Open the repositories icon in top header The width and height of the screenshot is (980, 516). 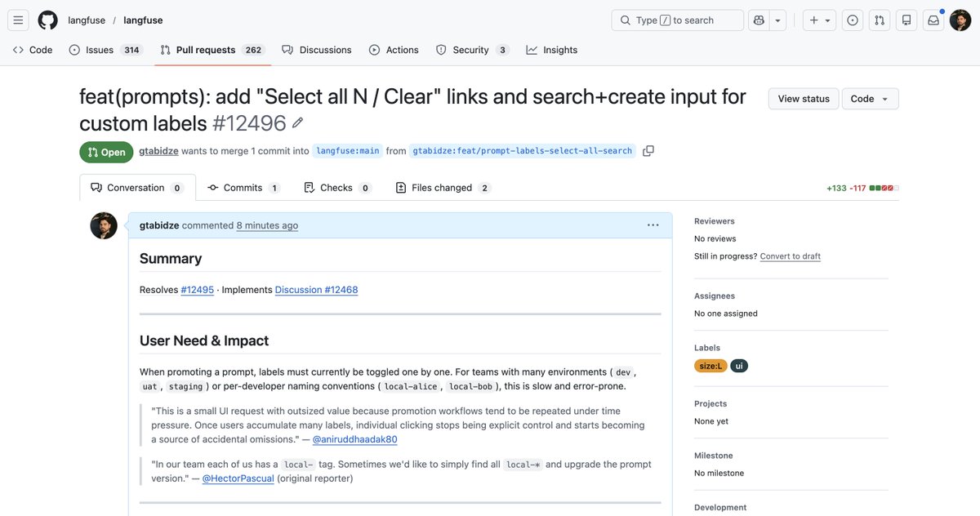(905, 20)
